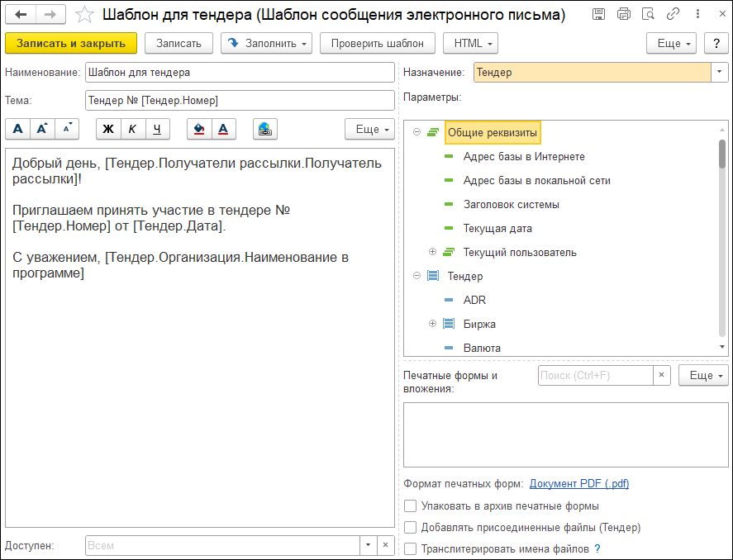This screenshot has height=560, width=733.
Task: Select Заголовок системы parameter
Action: click(x=512, y=204)
